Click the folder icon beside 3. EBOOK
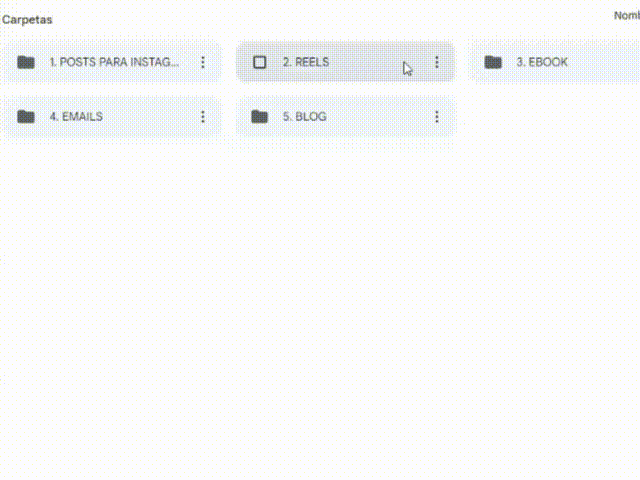This screenshot has height=480, width=640. (x=493, y=62)
